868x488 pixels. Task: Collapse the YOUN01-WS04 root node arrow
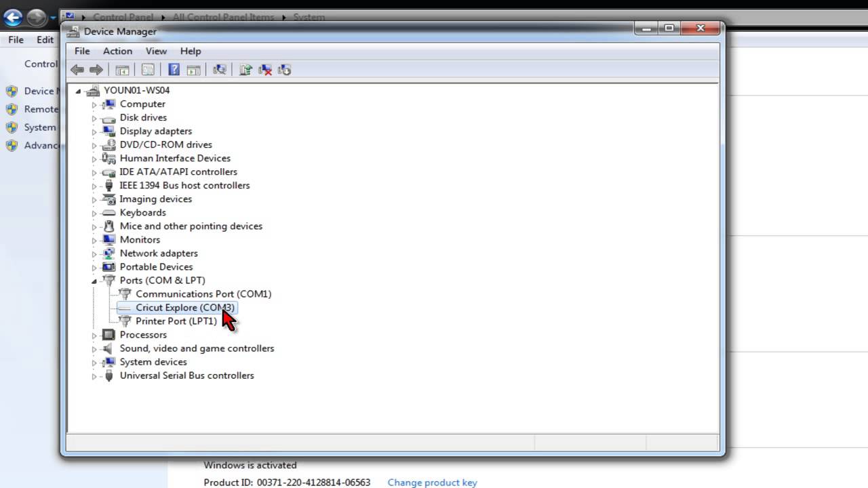pyautogui.click(x=79, y=91)
